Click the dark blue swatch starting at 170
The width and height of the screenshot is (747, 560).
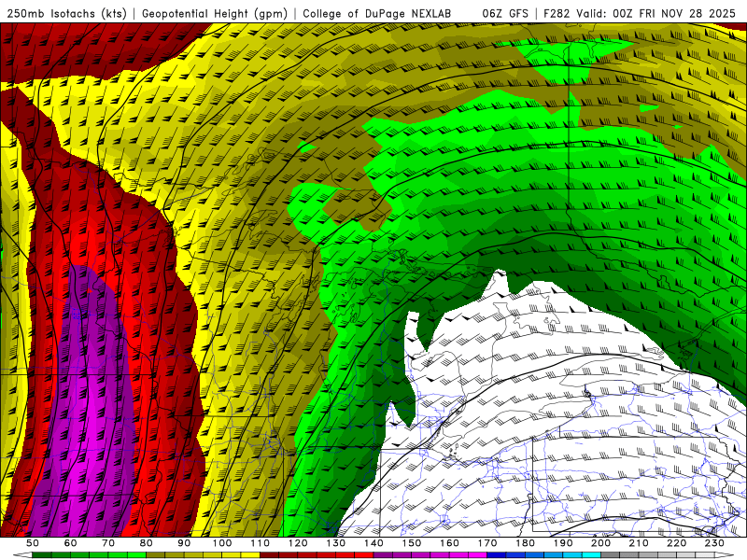click(x=497, y=555)
